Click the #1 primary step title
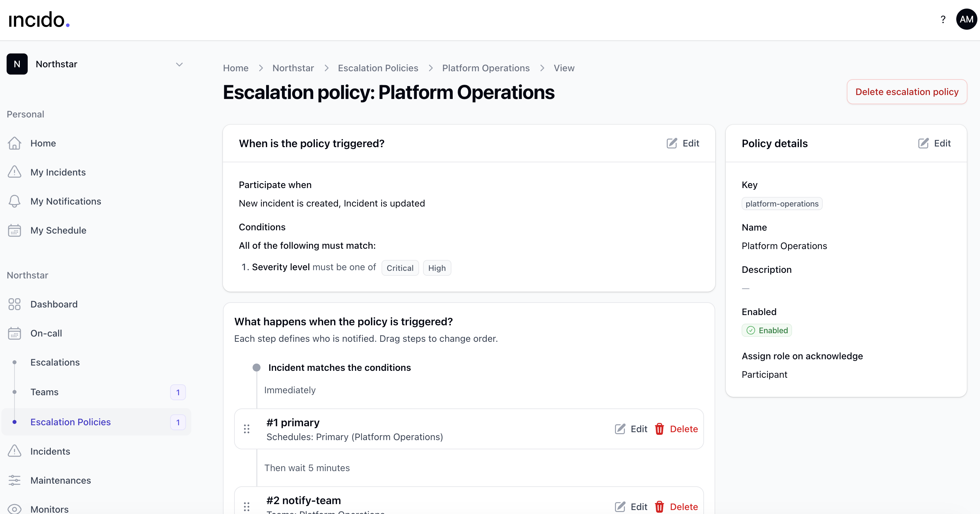The image size is (980, 514). 292,423
